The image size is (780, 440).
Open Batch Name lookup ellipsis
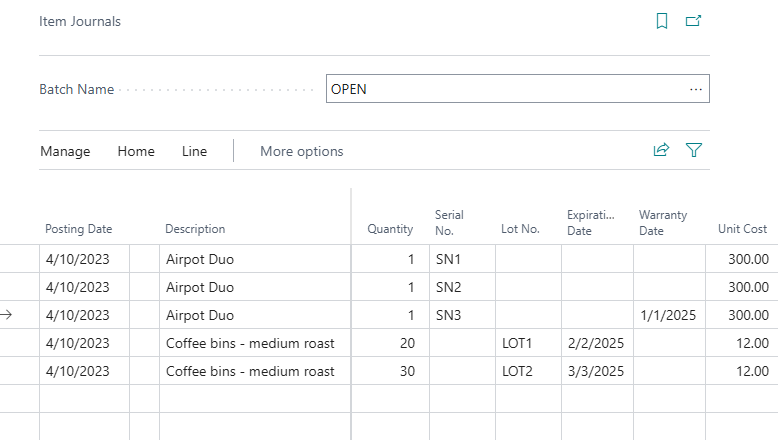(x=696, y=89)
